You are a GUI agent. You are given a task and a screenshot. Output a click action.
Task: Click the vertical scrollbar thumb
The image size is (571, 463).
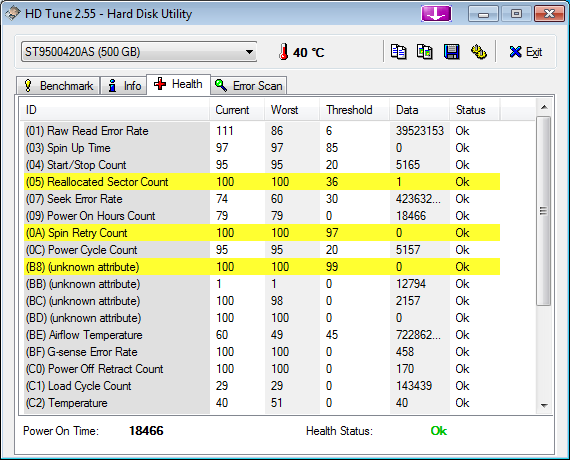tap(544, 211)
